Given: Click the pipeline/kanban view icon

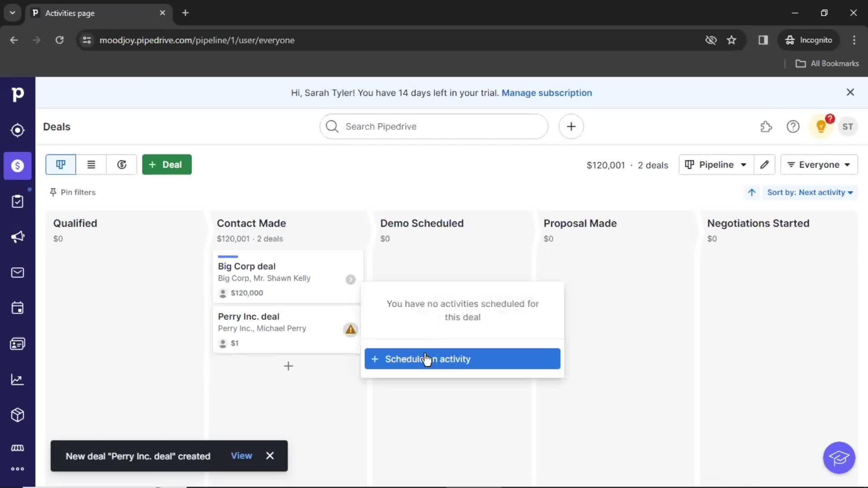Looking at the screenshot, I should [61, 164].
